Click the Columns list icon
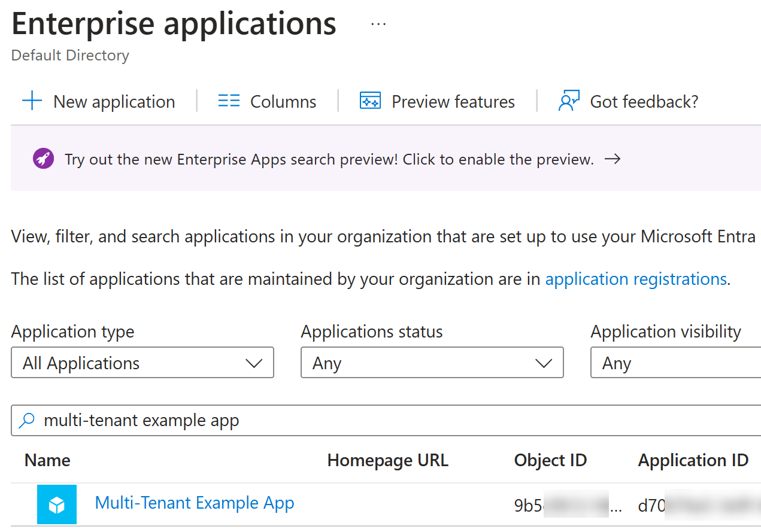Viewport: 761px width, 532px height. 229,101
